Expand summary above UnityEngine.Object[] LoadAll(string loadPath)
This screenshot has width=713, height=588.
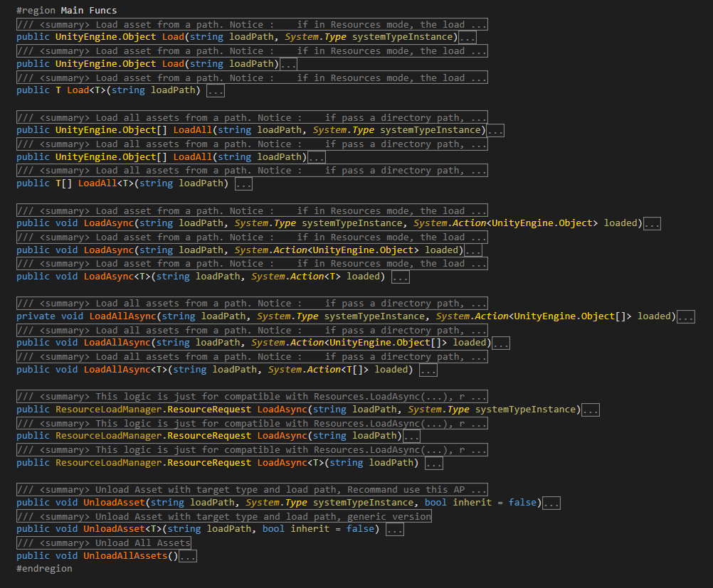pos(252,144)
